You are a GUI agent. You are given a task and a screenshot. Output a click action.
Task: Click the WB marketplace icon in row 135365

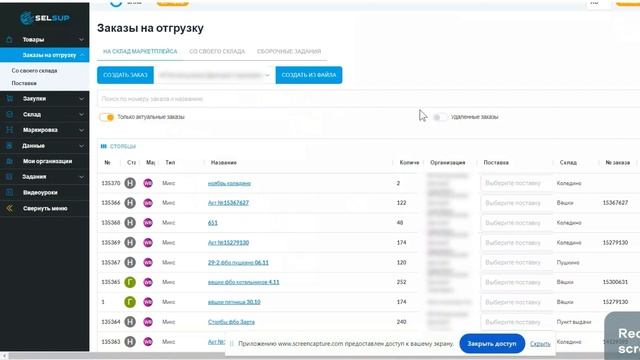coord(148,282)
